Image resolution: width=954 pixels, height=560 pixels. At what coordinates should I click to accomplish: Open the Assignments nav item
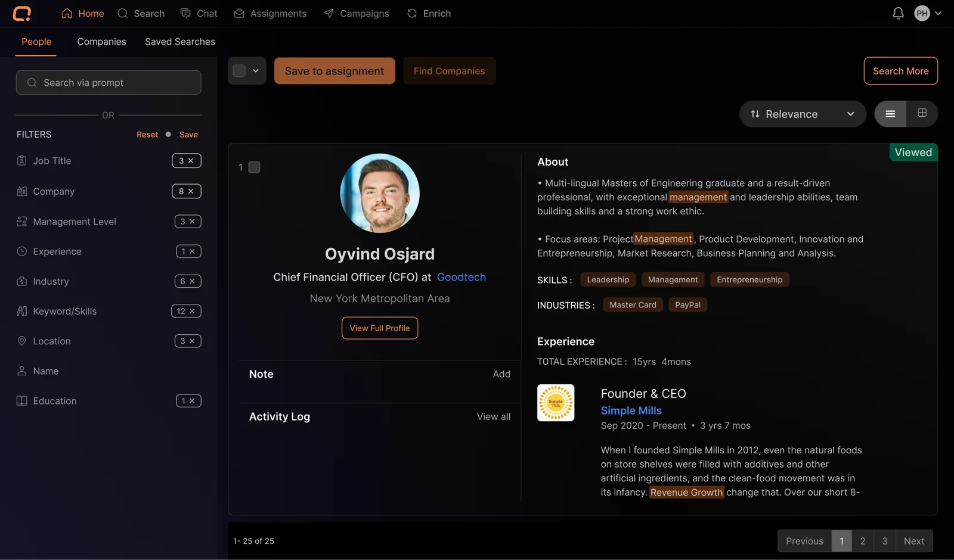click(x=270, y=13)
